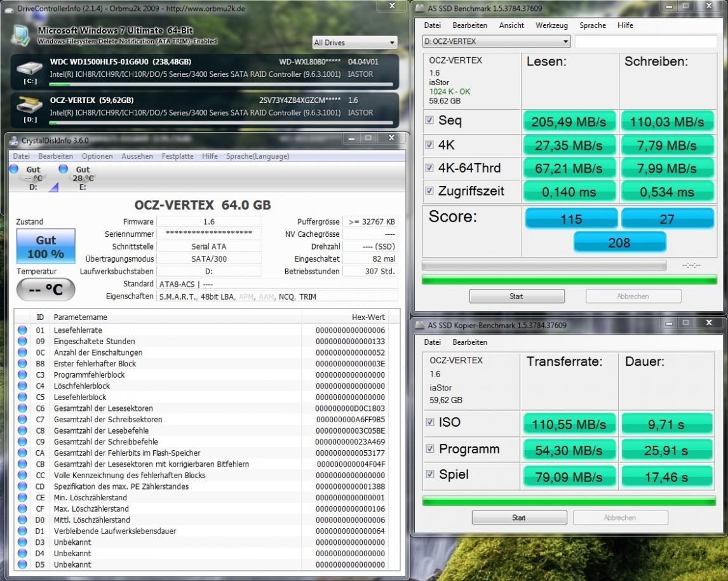The image size is (728, 581).
Task: Uncheck the Seq benchmark checkbox
Action: 429,120
